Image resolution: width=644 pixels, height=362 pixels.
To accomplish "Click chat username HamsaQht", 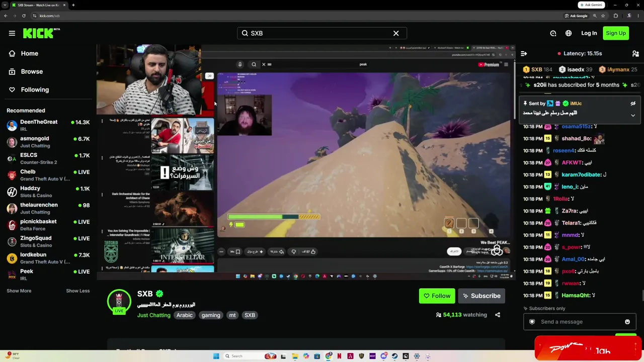I will coord(576,295).
